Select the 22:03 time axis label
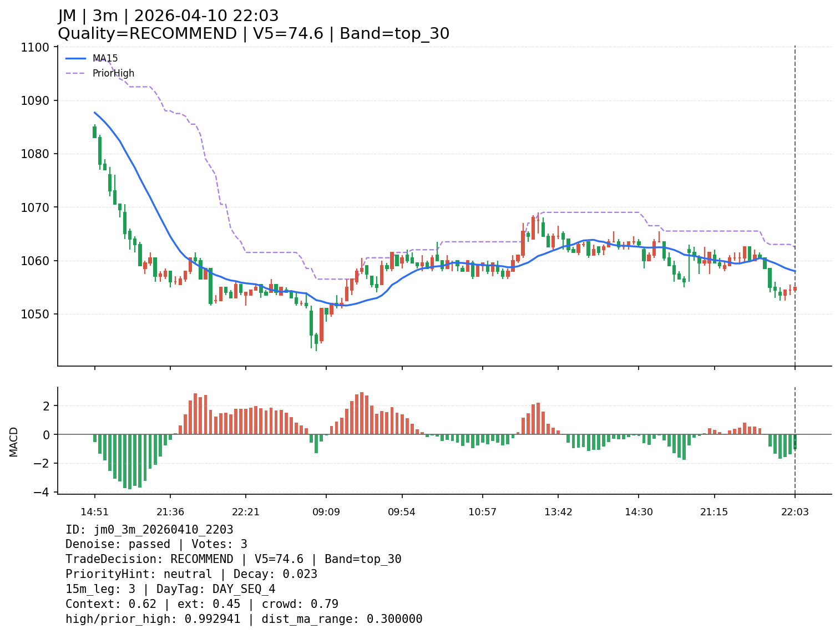Image resolution: width=840 pixels, height=634 pixels. coord(795,512)
